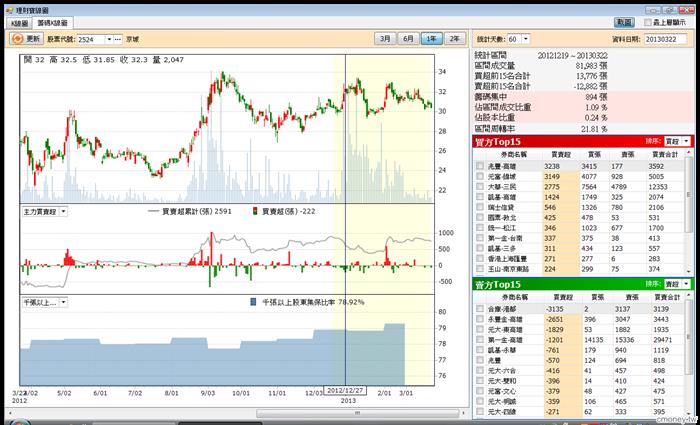Click the 29471 total in sell-side table
The image size is (700, 425).
(x=662, y=340)
